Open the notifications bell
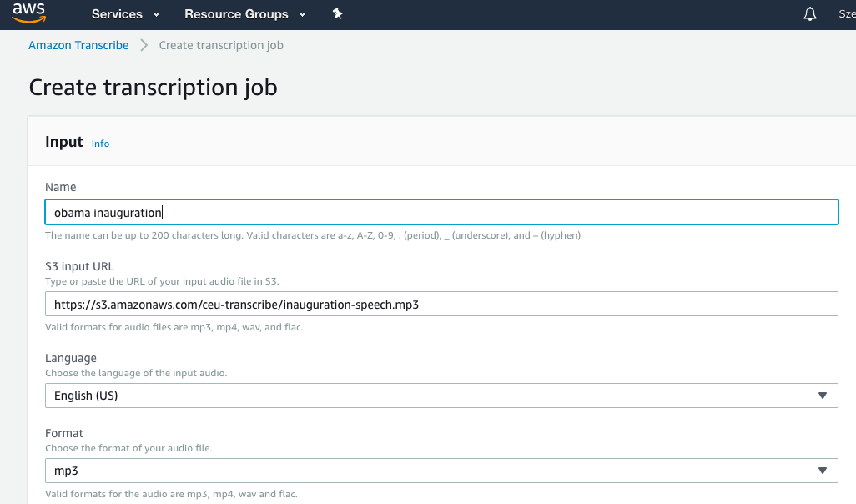856x504 pixels. pyautogui.click(x=809, y=14)
